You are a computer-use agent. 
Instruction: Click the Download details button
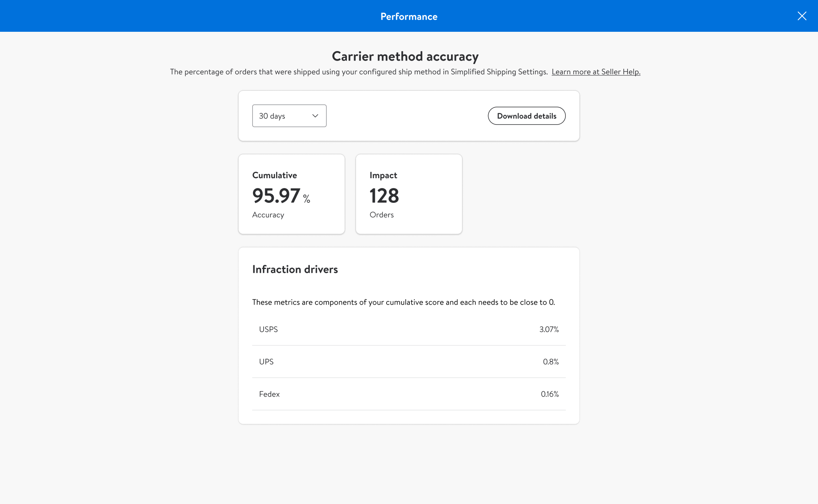[526, 116]
